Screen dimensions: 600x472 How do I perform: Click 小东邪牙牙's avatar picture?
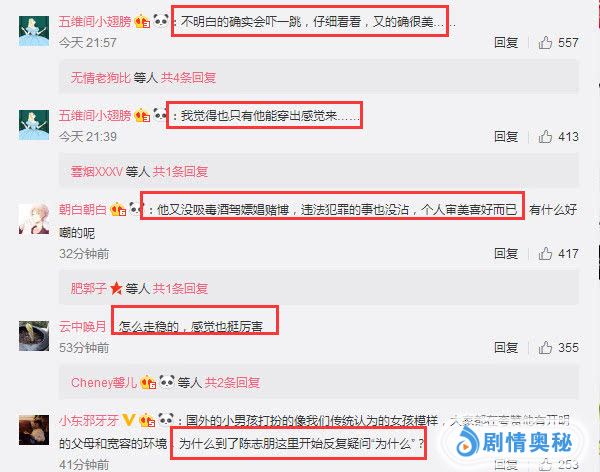point(34,430)
